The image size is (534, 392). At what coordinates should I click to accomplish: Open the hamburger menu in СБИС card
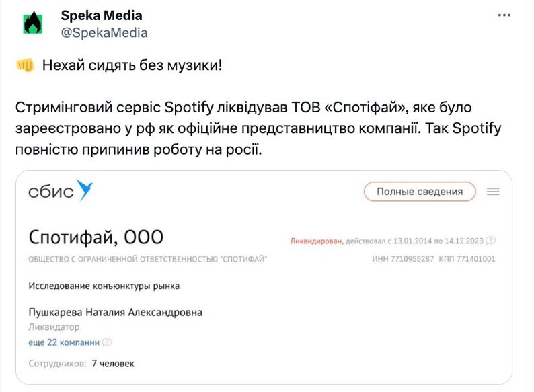[x=493, y=192]
